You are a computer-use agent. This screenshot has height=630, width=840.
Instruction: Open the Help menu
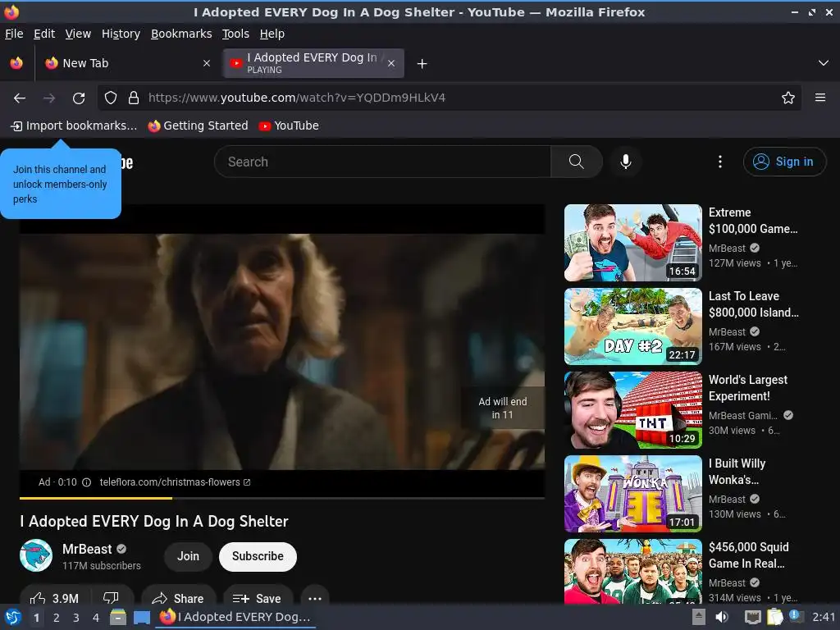(x=272, y=34)
